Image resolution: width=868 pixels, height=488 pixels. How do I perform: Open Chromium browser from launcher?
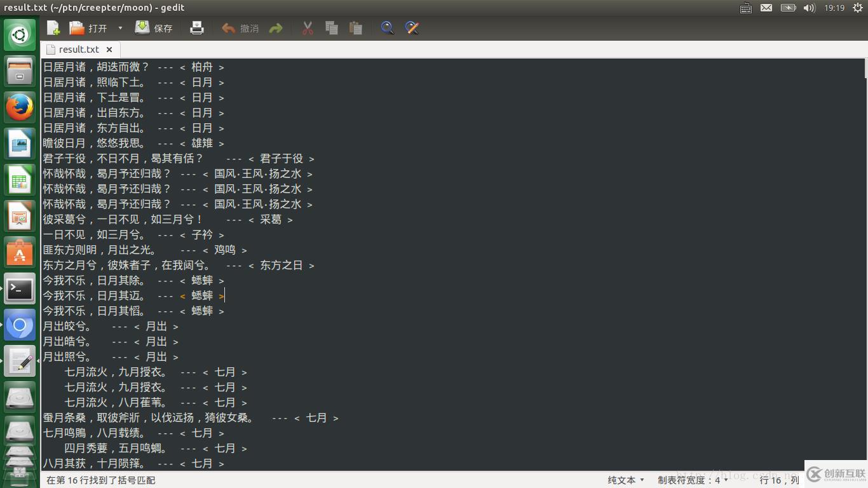tap(20, 326)
